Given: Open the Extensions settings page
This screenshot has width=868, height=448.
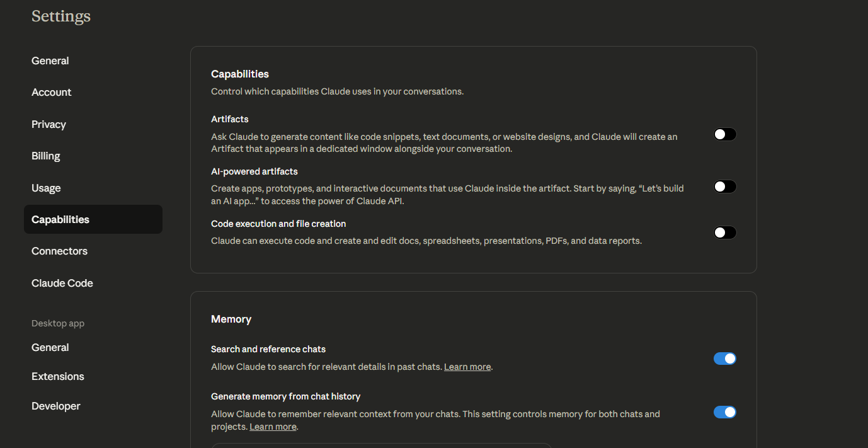Looking at the screenshot, I should click(58, 376).
